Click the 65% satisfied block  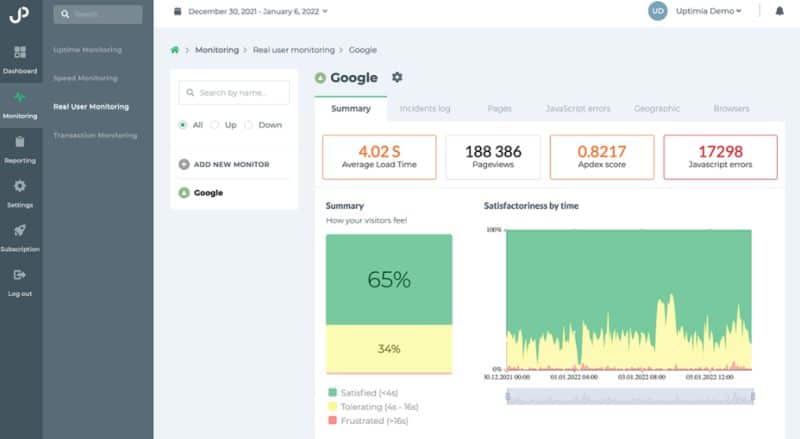389,279
